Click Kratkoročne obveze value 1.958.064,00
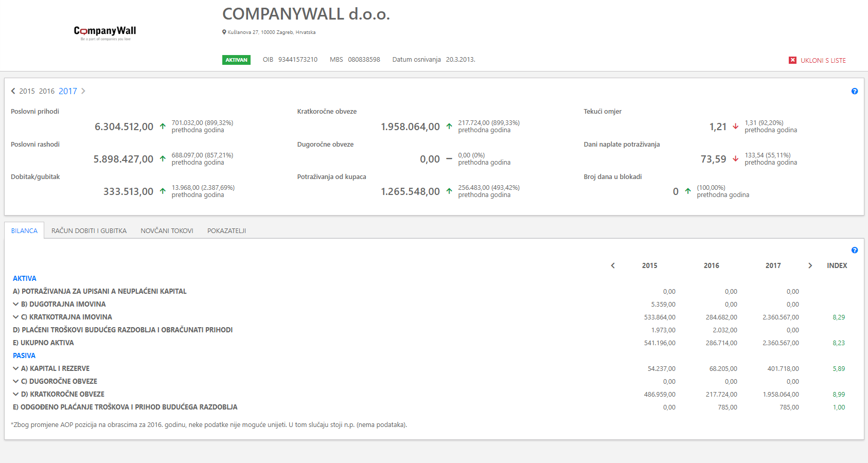This screenshot has height=463, width=868. point(411,127)
